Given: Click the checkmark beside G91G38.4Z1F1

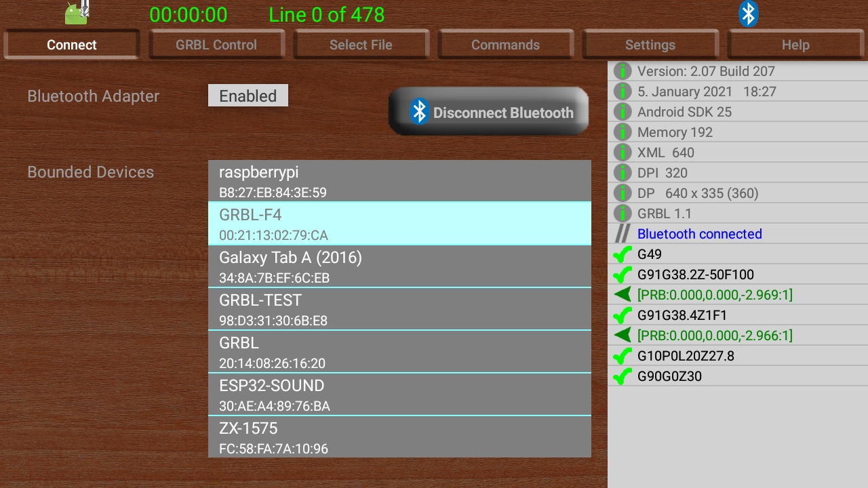Looking at the screenshot, I should pos(623,315).
